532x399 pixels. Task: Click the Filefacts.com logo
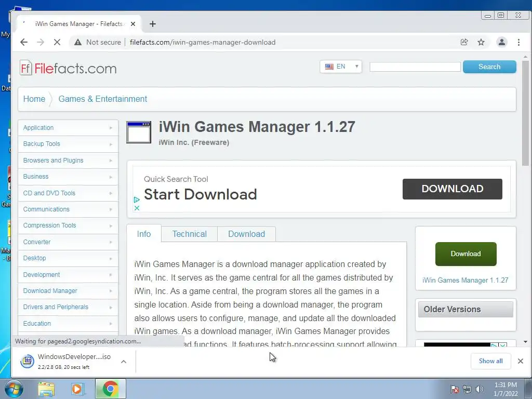(68, 68)
